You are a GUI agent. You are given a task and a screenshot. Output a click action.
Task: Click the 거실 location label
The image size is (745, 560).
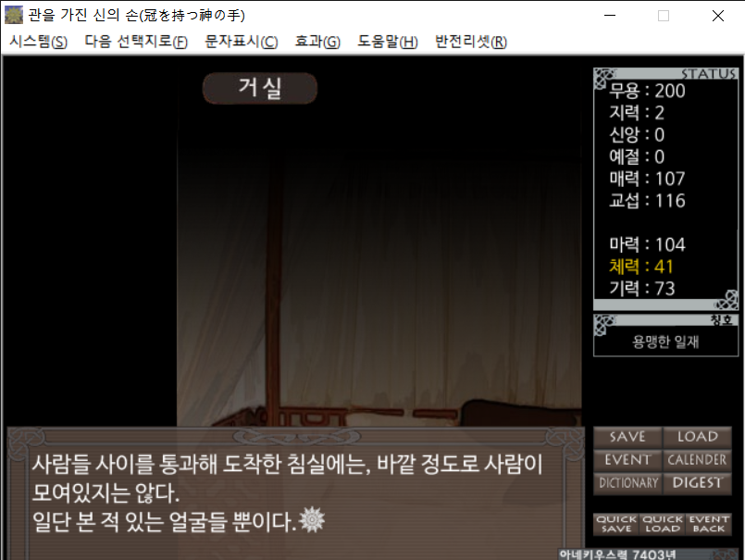point(260,89)
